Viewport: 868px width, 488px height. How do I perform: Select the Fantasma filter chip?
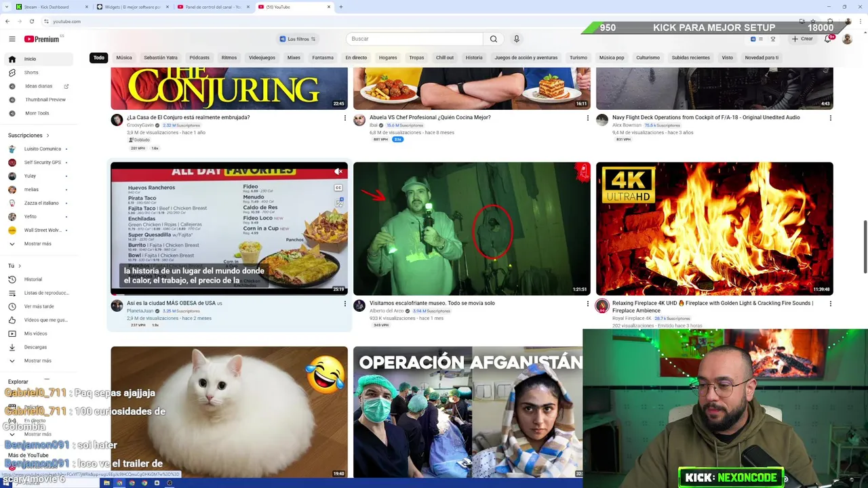(x=323, y=58)
